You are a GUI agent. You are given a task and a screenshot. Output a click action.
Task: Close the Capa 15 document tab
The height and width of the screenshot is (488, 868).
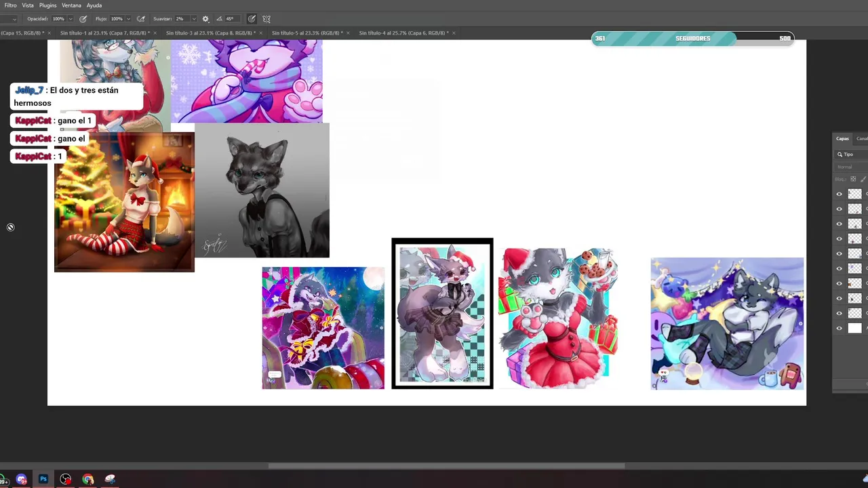coord(49,33)
